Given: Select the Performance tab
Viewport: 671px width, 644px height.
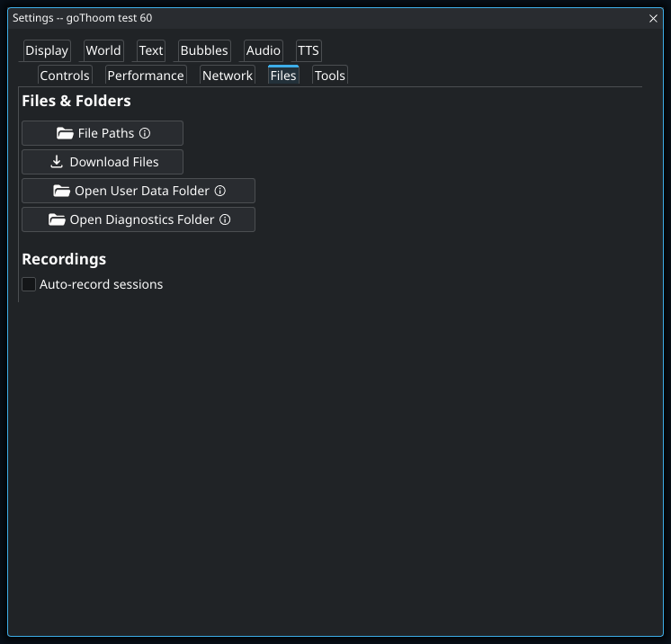Looking at the screenshot, I should click(x=146, y=76).
